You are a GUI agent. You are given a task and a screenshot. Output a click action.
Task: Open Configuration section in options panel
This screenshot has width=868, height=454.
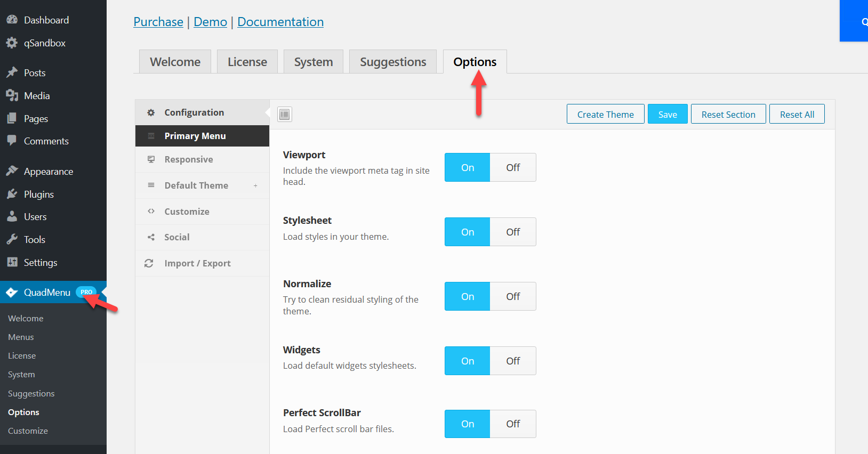click(x=202, y=112)
